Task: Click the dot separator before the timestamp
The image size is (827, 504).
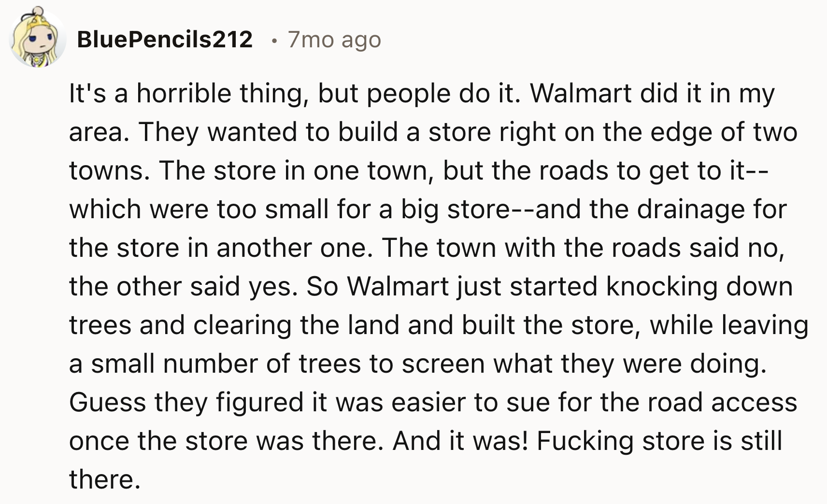Action: pyautogui.click(x=273, y=40)
